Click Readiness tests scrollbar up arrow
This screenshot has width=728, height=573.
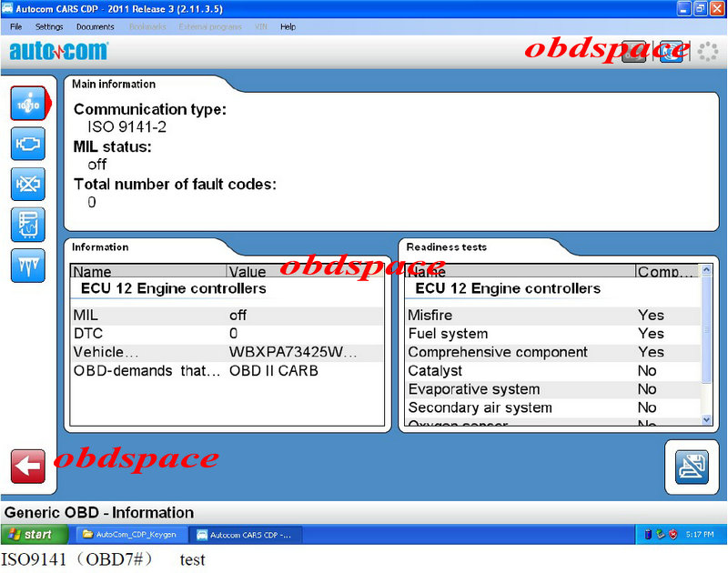pos(706,269)
